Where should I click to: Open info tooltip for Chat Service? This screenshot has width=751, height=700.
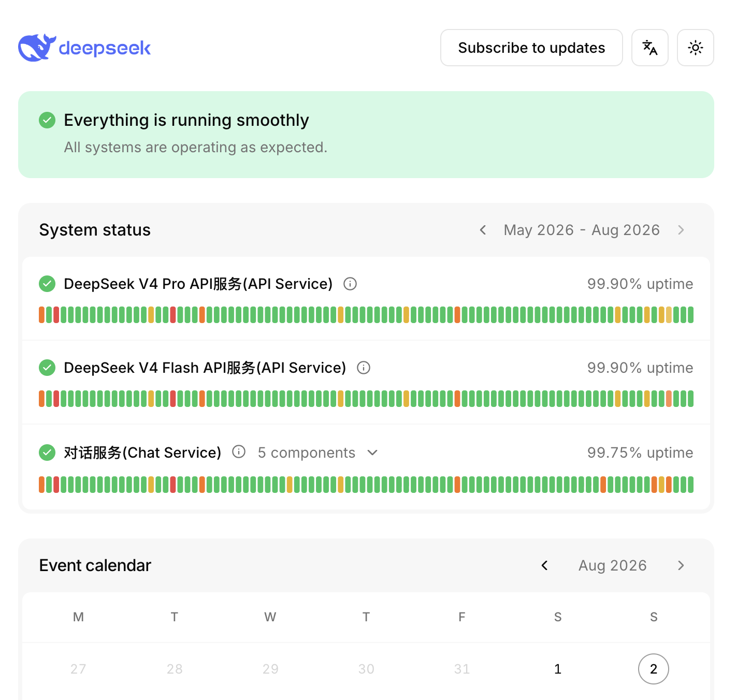pos(239,452)
